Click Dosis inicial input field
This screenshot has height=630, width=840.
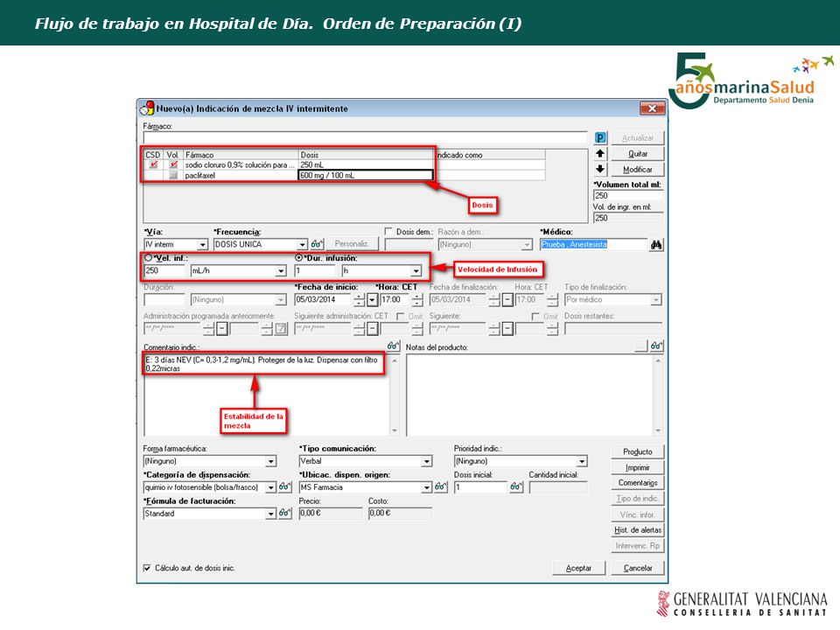click(x=480, y=487)
